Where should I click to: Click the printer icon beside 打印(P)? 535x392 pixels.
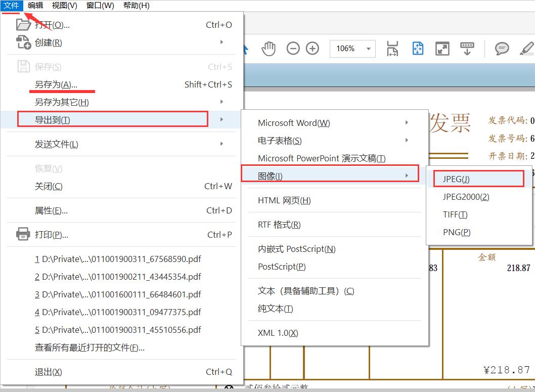23,234
